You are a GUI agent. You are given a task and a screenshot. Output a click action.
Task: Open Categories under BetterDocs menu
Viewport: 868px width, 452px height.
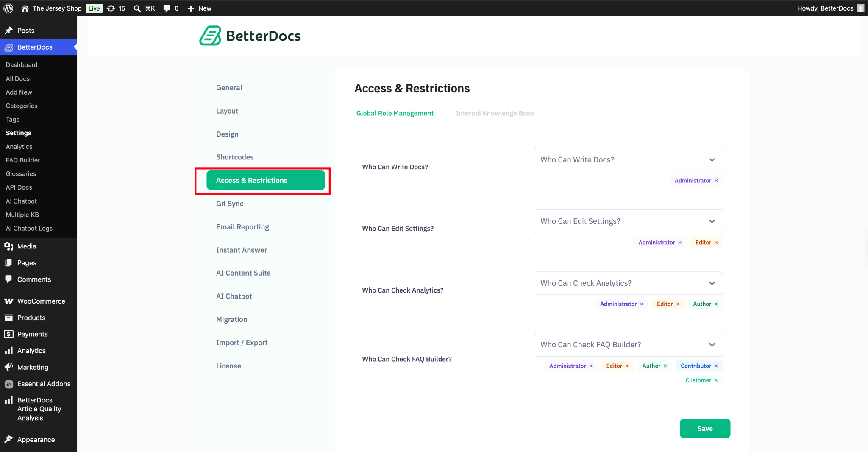click(x=22, y=106)
